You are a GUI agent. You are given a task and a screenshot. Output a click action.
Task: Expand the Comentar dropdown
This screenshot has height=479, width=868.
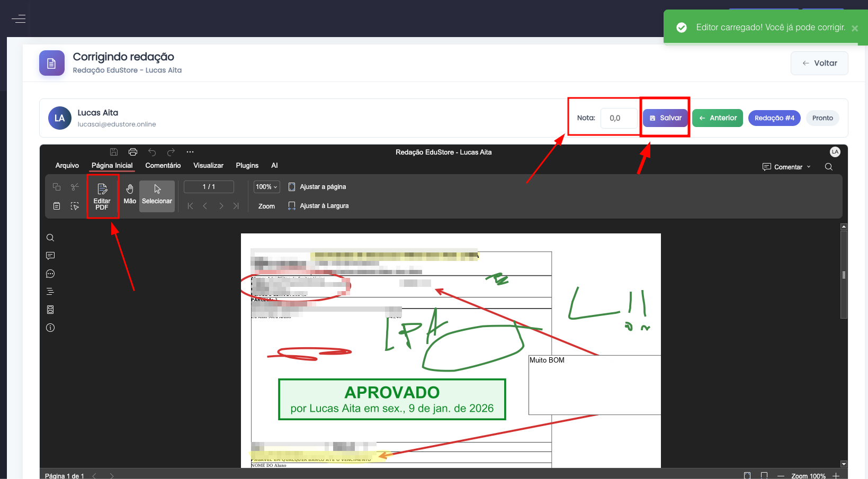(x=787, y=167)
